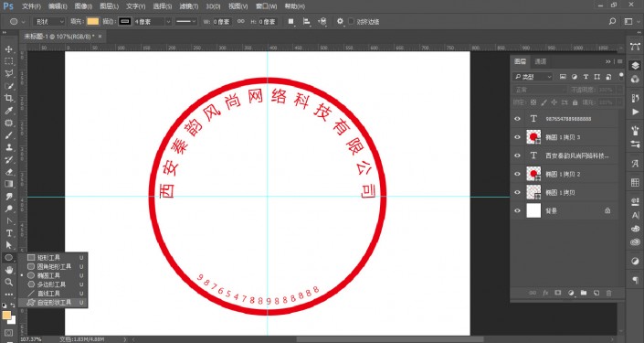Click the new group folder icon

(584, 293)
